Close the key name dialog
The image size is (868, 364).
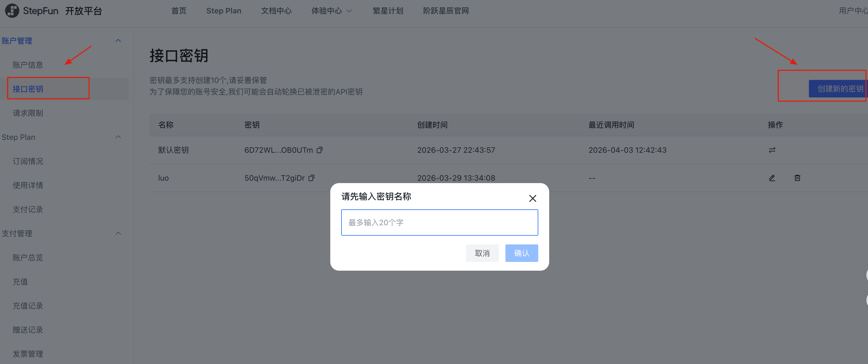(x=533, y=198)
